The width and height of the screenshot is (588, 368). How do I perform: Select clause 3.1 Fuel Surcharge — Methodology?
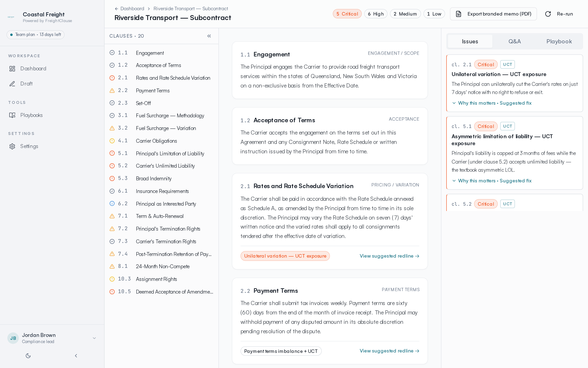pyautogui.click(x=161, y=116)
